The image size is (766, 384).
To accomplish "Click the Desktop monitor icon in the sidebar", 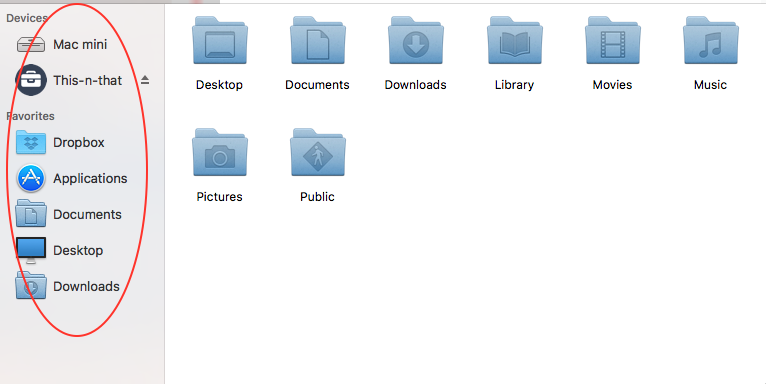I will pos(31,250).
